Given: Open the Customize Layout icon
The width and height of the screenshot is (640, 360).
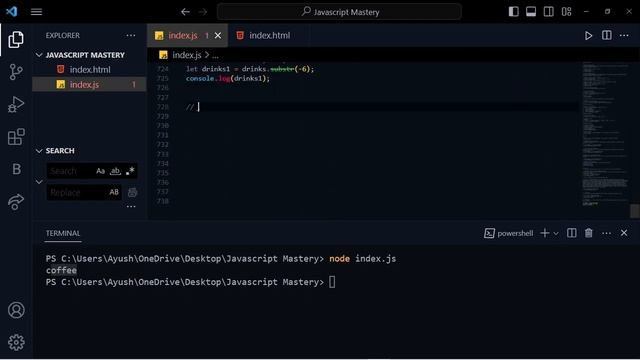Looking at the screenshot, I should pyautogui.click(x=567, y=11).
